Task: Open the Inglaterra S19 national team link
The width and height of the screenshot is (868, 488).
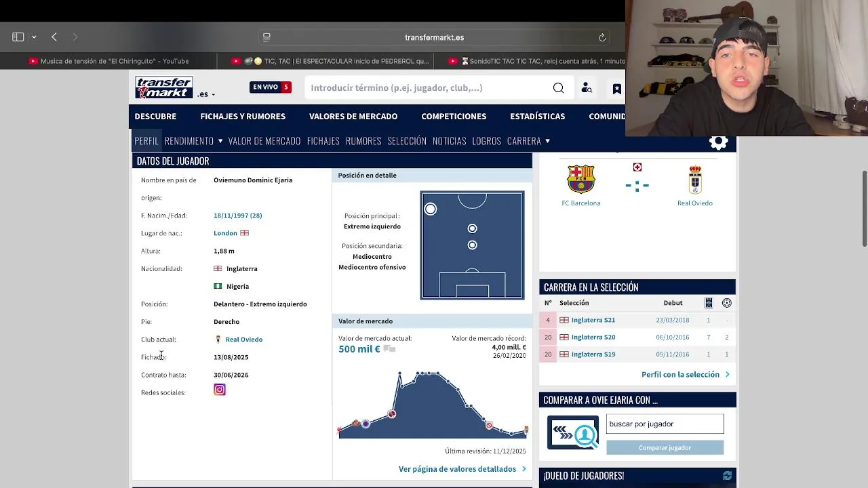Action: click(593, 354)
